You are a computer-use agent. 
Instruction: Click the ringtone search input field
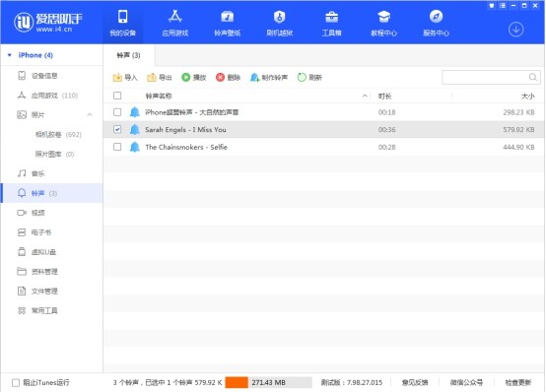pos(491,77)
